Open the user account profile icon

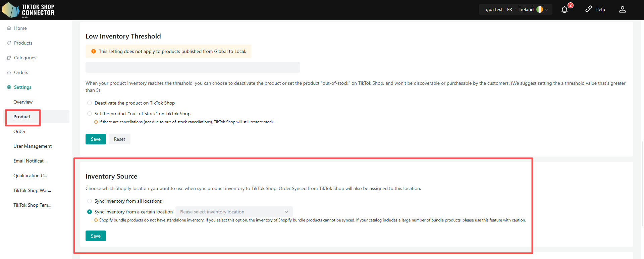pos(623,10)
